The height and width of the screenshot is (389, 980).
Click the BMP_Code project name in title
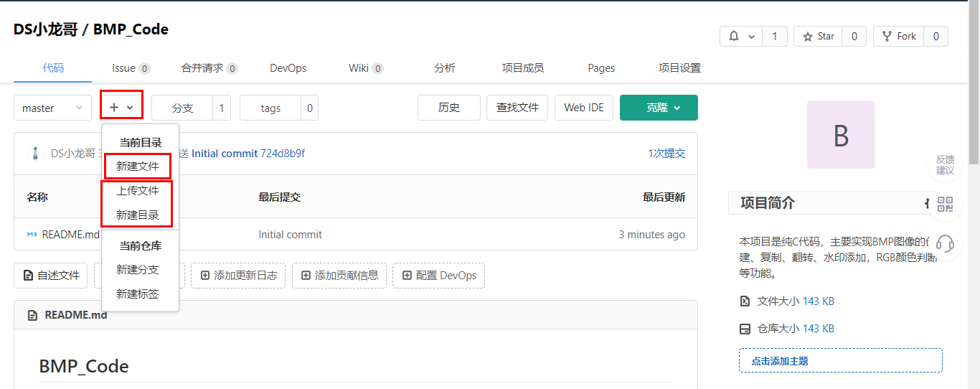coord(131,29)
